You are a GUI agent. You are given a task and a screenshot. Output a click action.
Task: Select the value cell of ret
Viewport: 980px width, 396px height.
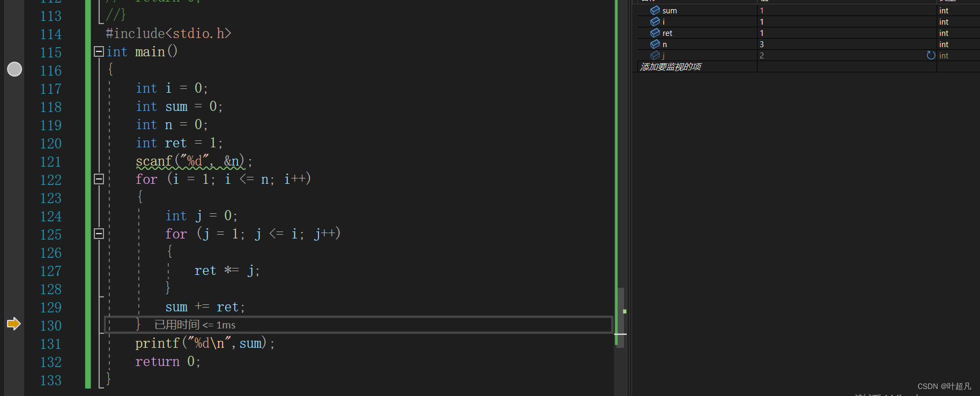(x=847, y=33)
